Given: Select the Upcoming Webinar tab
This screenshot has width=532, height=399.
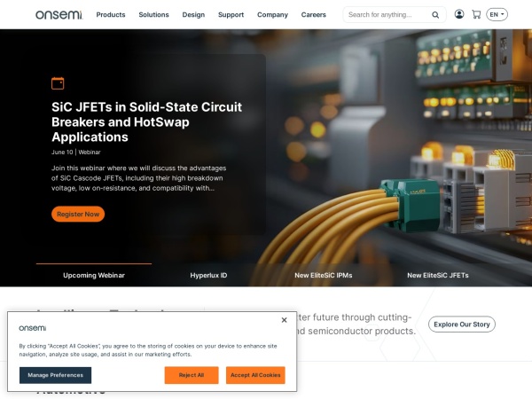Looking at the screenshot, I should click(x=94, y=275).
